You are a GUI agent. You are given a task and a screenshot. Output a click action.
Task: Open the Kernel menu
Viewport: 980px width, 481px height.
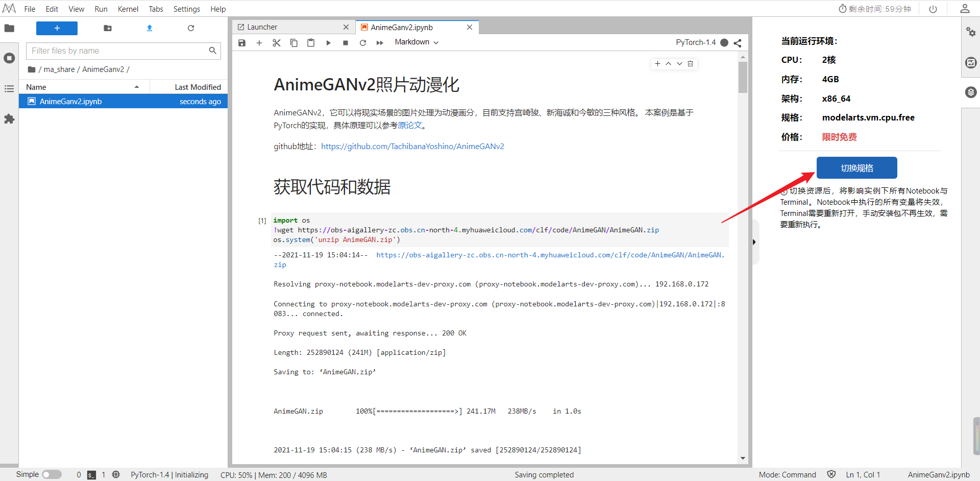[x=128, y=9]
